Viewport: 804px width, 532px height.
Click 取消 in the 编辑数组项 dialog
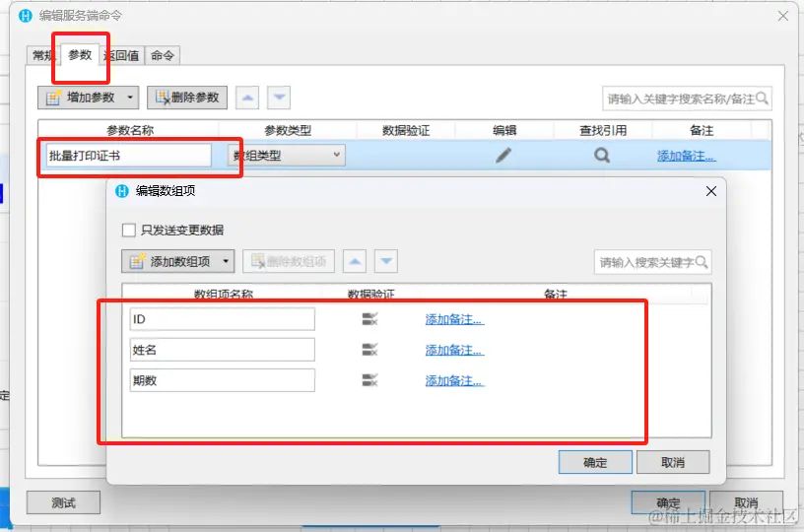point(673,462)
